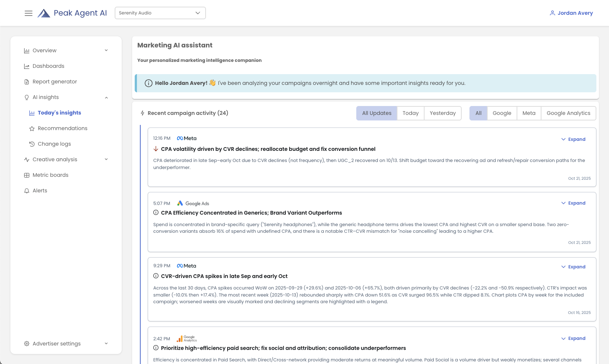Click the Metric boards grid icon
This screenshot has height=364, width=609.
coord(26,175)
